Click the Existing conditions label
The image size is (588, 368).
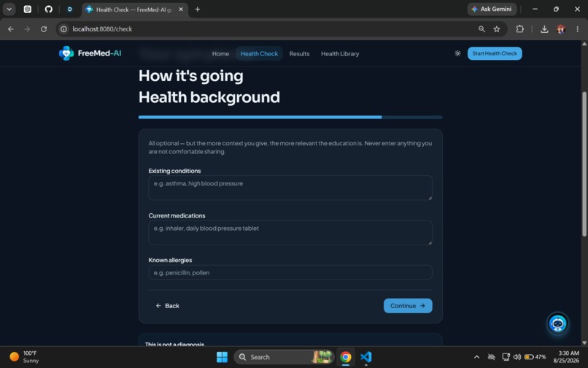pyautogui.click(x=174, y=171)
